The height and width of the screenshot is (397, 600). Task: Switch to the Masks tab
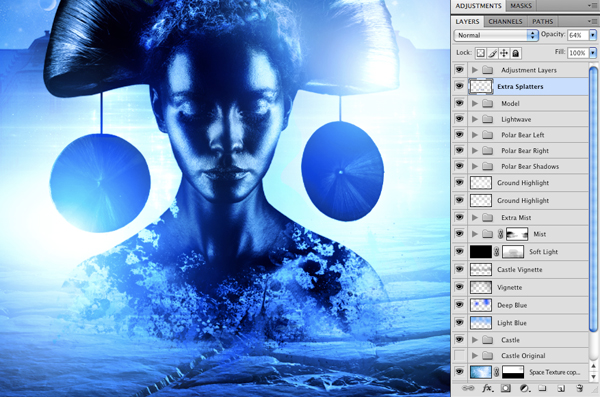pos(521,6)
